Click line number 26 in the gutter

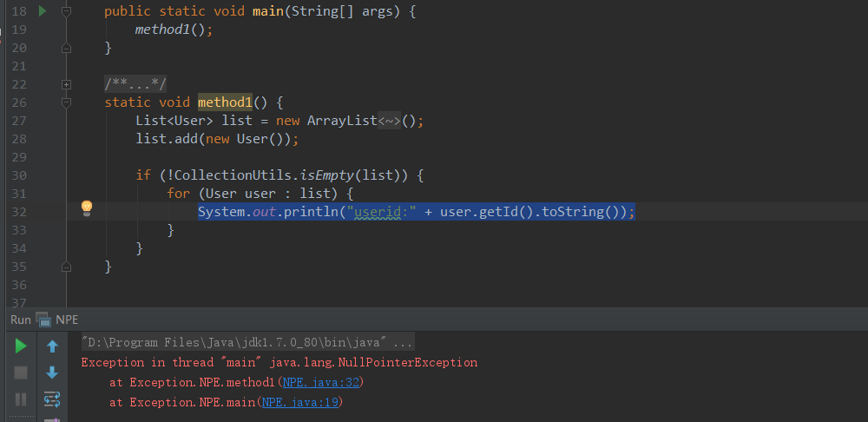(18, 103)
